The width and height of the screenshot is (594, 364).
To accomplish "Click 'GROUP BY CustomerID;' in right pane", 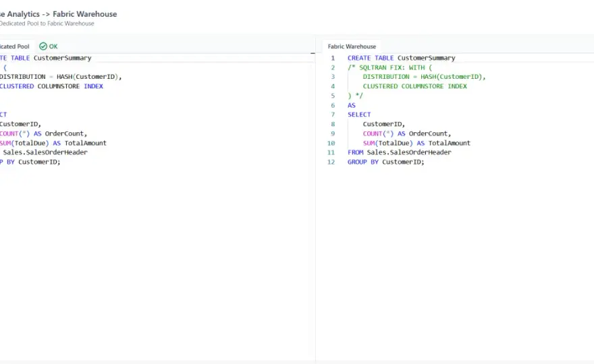I will 385,162.
